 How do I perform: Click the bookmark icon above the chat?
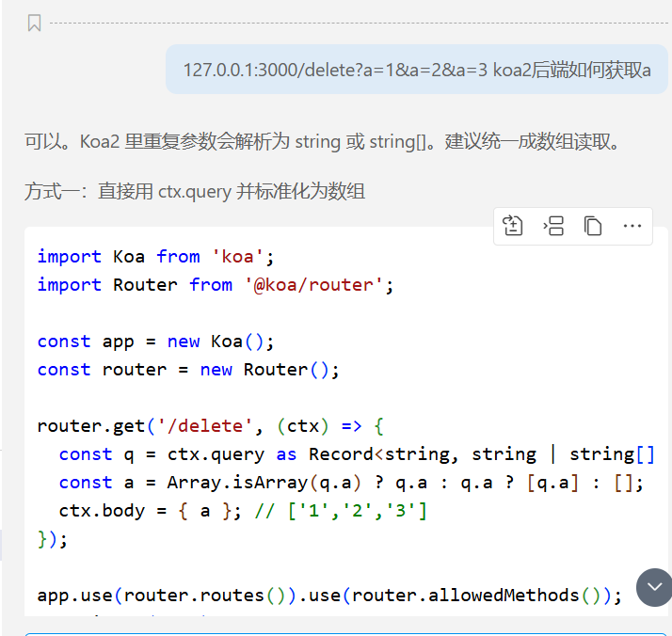point(34,23)
